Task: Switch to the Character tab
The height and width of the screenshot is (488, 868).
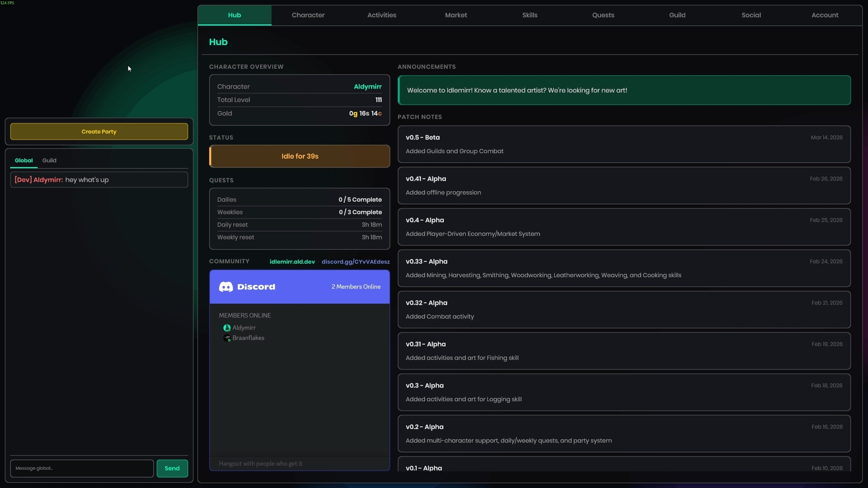Action: 308,15
